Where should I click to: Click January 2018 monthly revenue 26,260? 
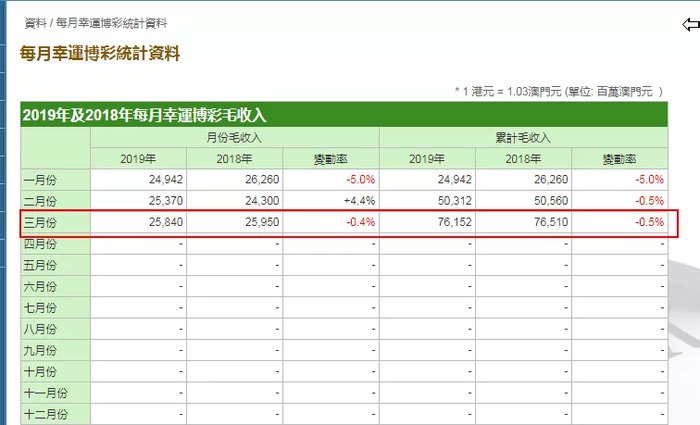(x=262, y=179)
